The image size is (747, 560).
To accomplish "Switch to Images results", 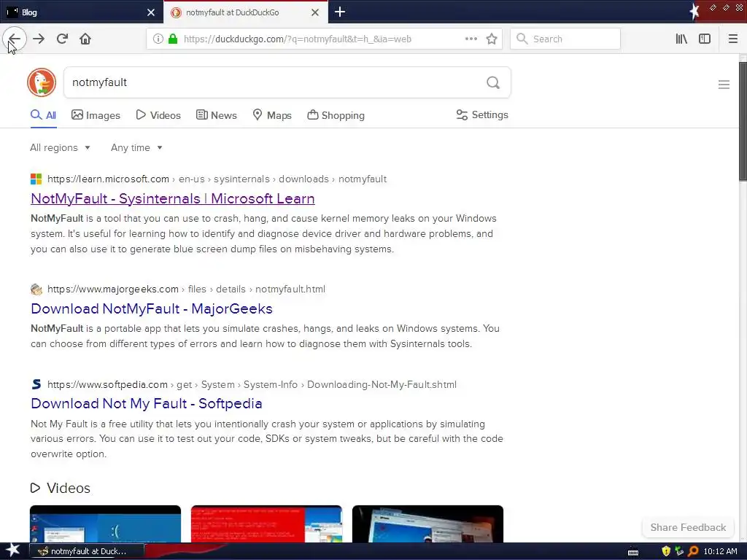I will (96, 115).
